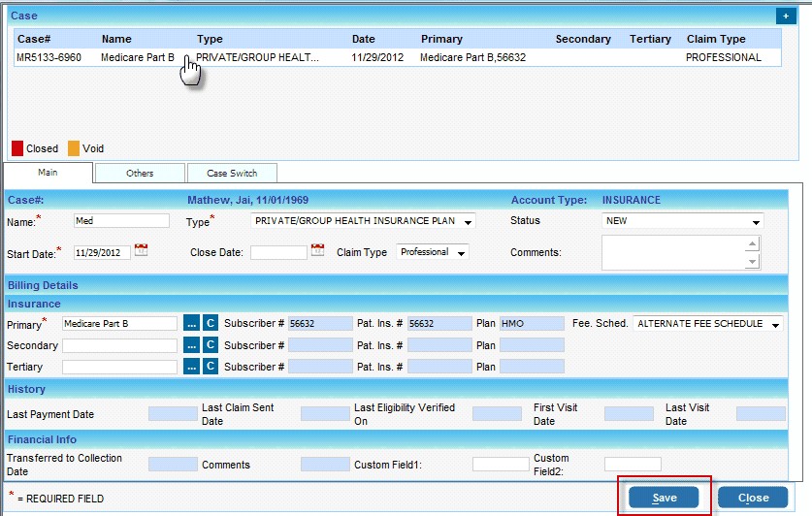This screenshot has width=812, height=516.
Task: Open the Case Switch tab
Action: [x=232, y=173]
